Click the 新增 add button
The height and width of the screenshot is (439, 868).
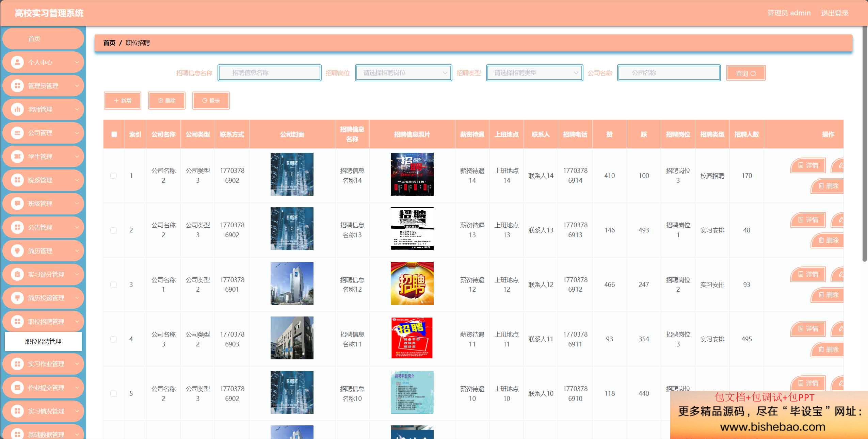[x=123, y=100]
